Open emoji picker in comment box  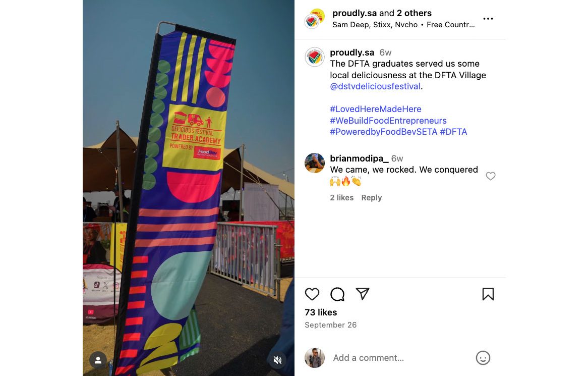click(x=483, y=358)
